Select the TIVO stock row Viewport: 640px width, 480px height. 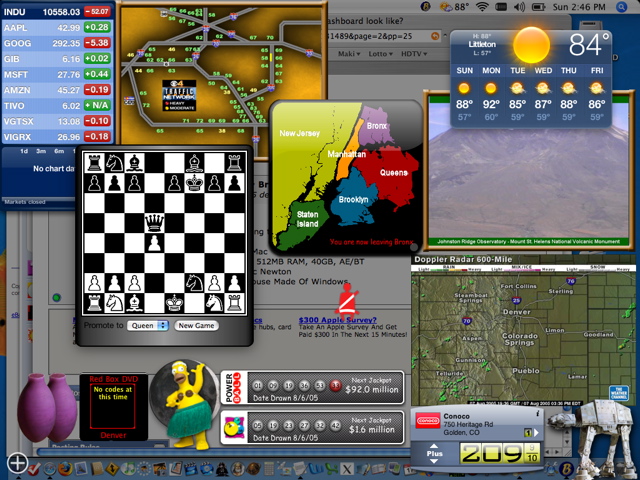57,105
